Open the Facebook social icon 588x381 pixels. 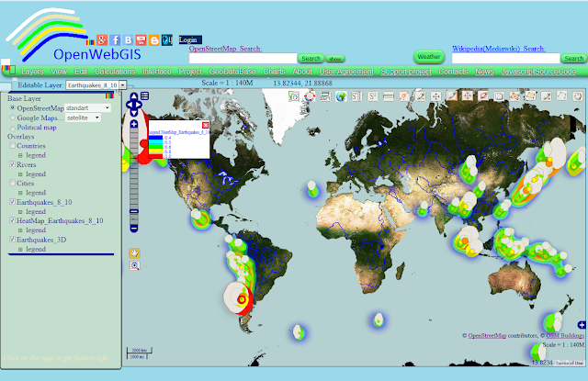tap(115, 40)
